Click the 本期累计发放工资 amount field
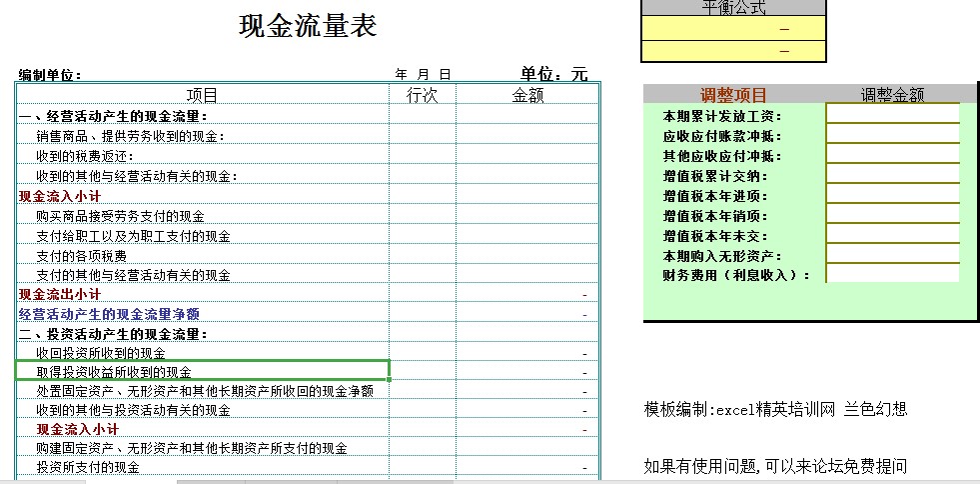 (x=892, y=113)
